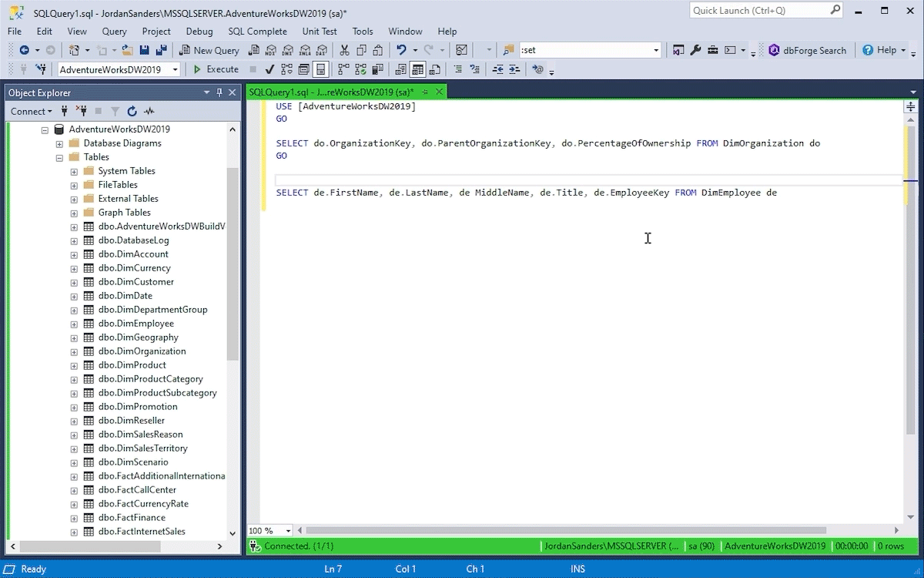The width and height of the screenshot is (924, 578).
Task: Toggle Object Explorer auto-hide pin
Action: point(219,92)
